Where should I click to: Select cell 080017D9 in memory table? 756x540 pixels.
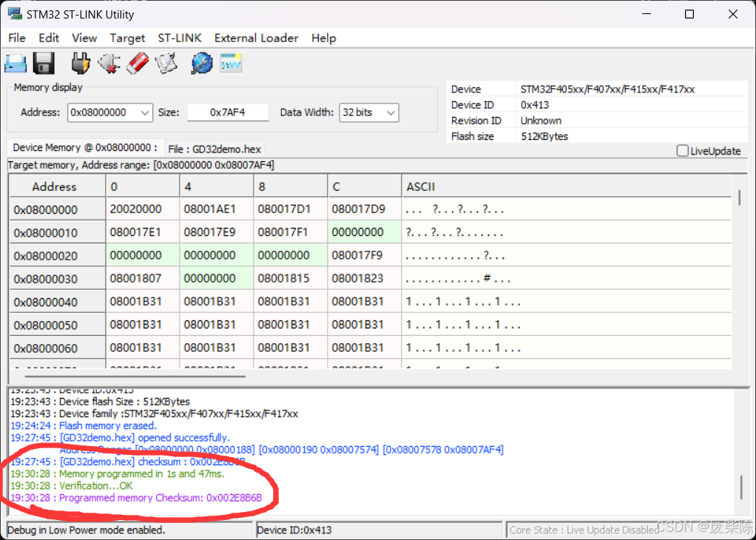365,209
